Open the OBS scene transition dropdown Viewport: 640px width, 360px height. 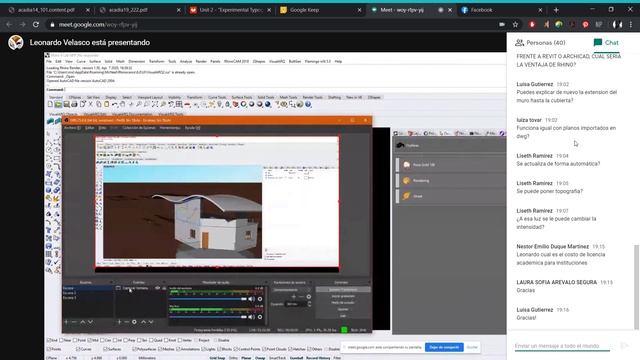291,290
